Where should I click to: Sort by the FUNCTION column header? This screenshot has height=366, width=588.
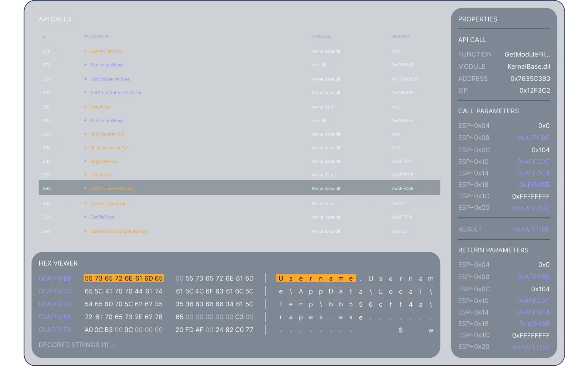[96, 36]
